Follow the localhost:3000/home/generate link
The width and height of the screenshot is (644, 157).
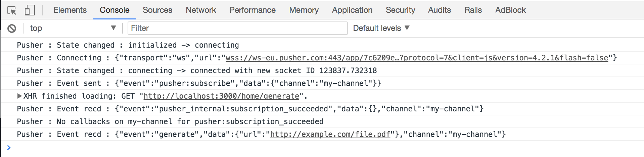pyautogui.click(x=221, y=96)
